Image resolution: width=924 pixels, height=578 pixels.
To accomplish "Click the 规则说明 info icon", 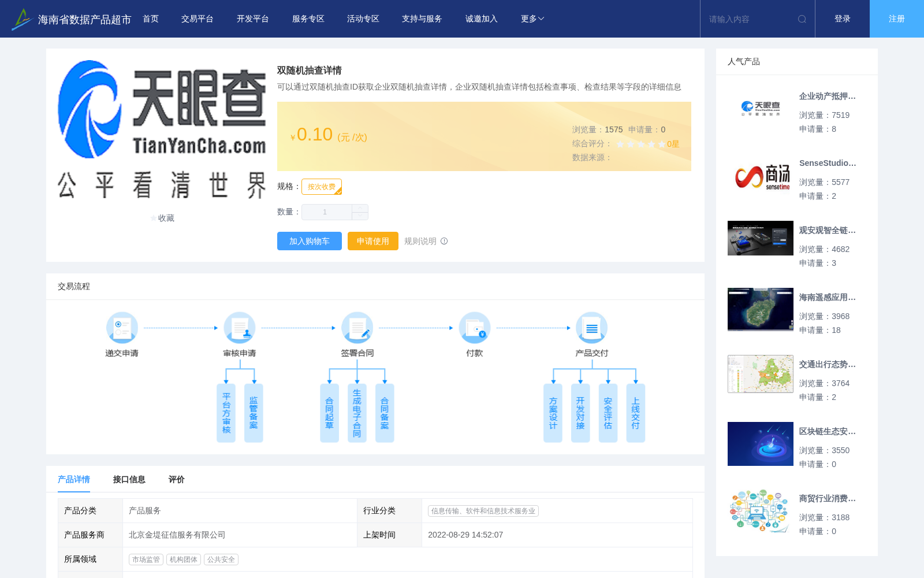I will point(444,241).
